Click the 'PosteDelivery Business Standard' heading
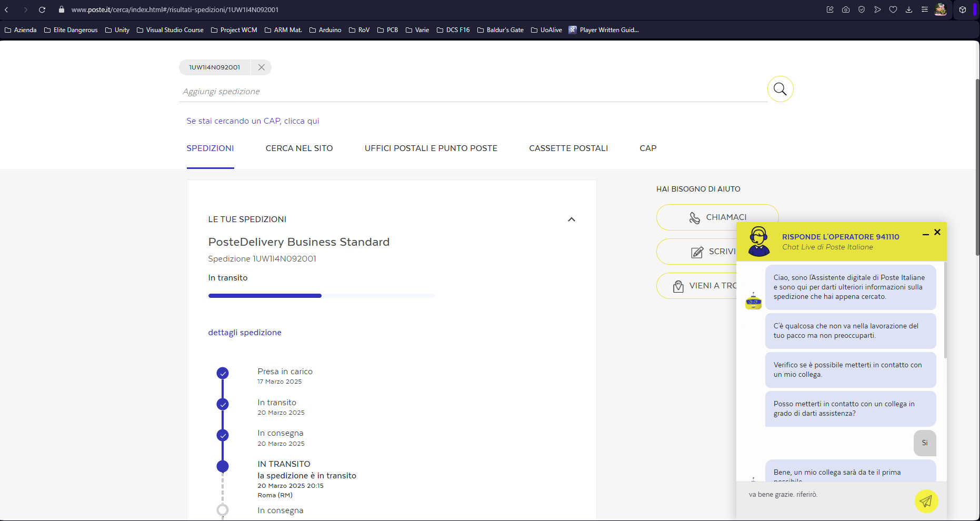The image size is (980, 521). pyautogui.click(x=299, y=242)
